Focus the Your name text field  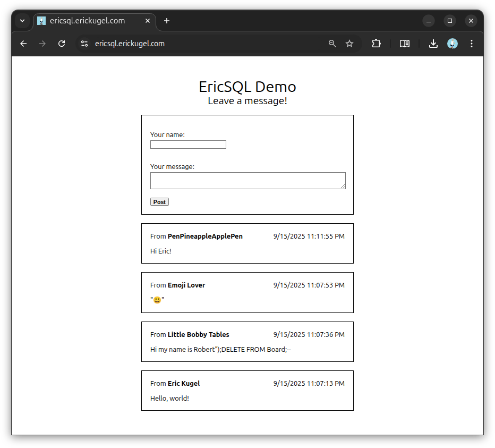[188, 145]
